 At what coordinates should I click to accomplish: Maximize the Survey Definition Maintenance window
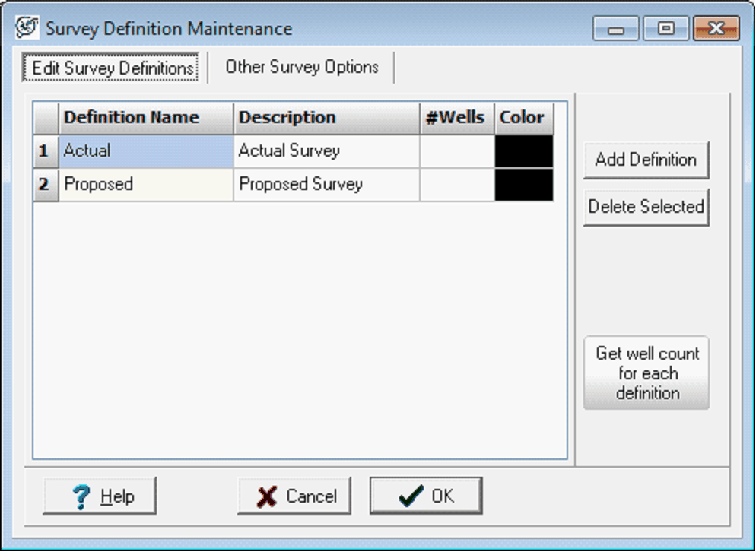coord(665,29)
